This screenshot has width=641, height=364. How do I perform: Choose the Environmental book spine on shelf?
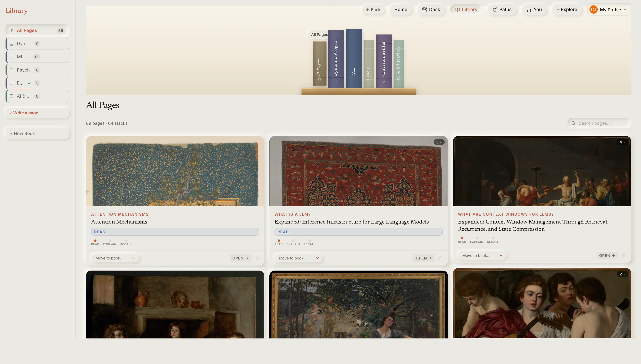pos(384,61)
